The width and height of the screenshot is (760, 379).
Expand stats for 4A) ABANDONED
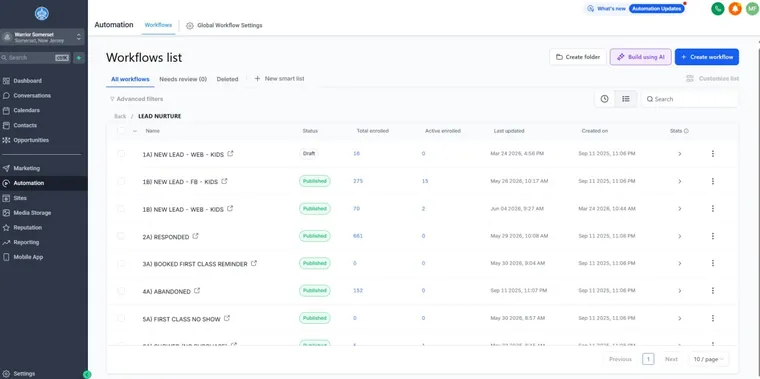pyautogui.click(x=680, y=291)
